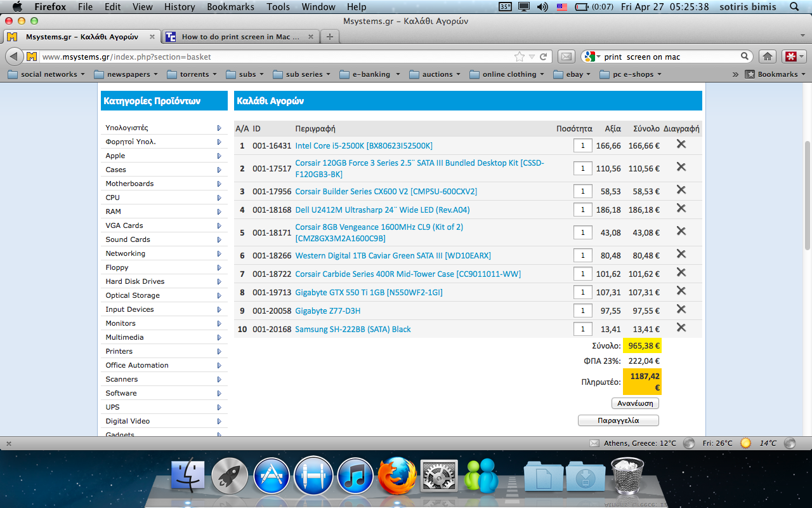
Task: Click the Σύνολο value 965,38 €
Action: click(642, 346)
